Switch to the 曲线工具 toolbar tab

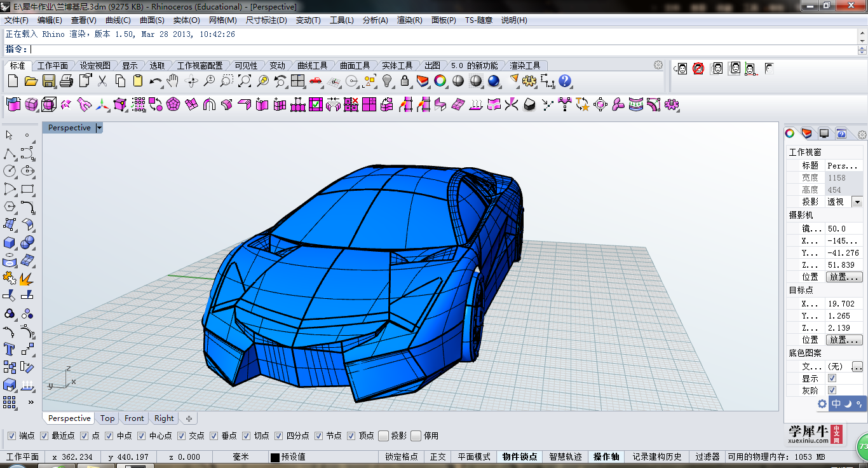(312, 65)
